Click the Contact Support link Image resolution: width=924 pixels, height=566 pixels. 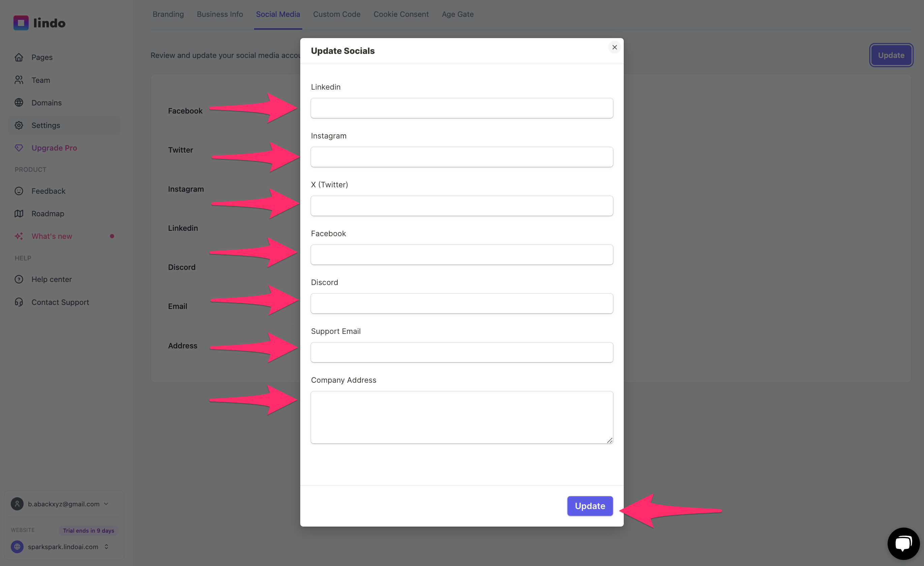[x=60, y=302]
